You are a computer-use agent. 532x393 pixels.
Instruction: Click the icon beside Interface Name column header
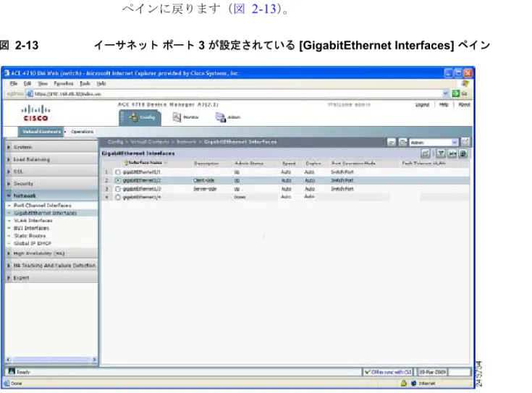(x=126, y=163)
